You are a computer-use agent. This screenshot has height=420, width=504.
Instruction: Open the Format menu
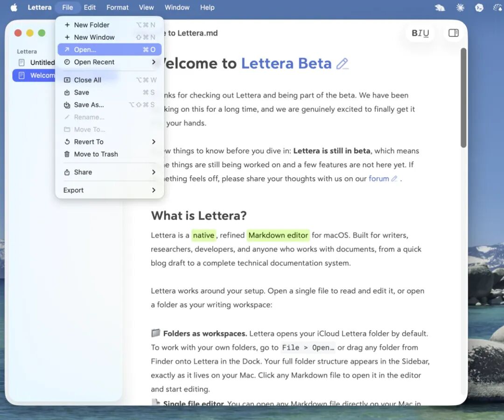point(117,7)
